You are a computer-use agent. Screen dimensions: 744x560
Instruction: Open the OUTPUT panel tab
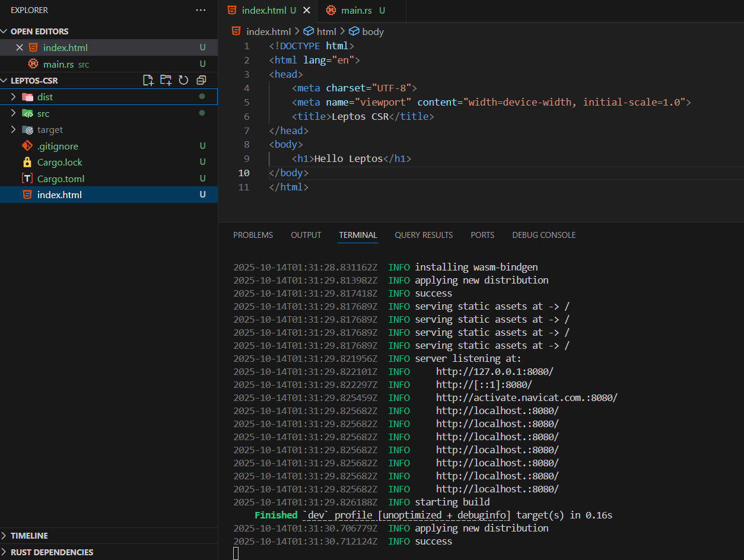coord(306,235)
